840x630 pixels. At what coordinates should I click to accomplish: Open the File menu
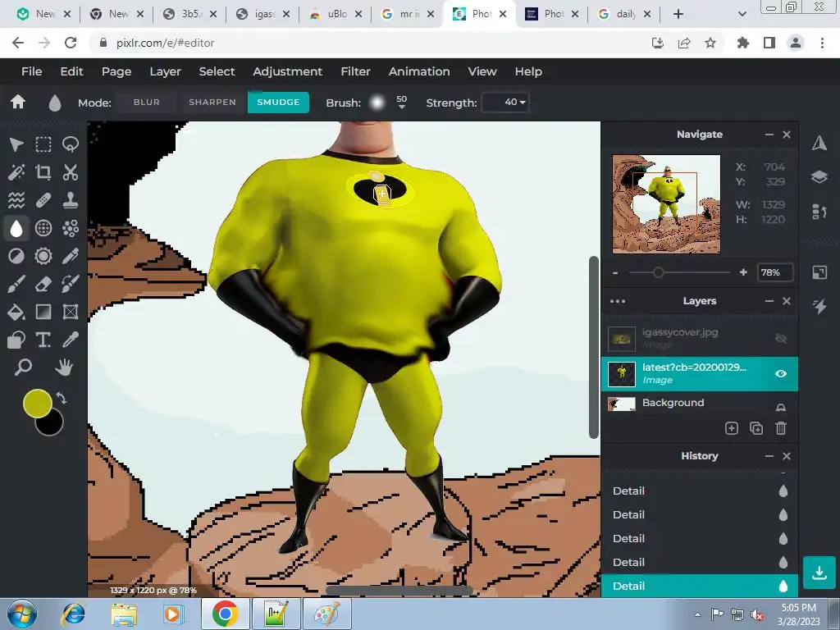point(32,71)
